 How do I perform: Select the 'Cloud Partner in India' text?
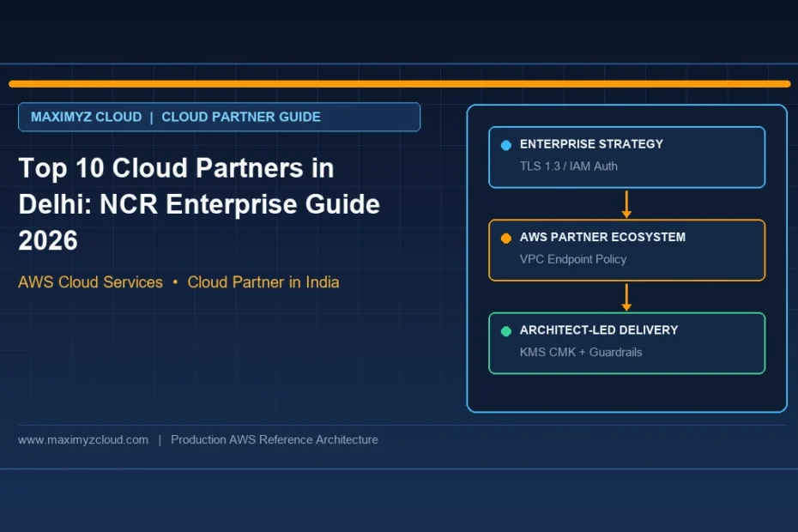263,282
